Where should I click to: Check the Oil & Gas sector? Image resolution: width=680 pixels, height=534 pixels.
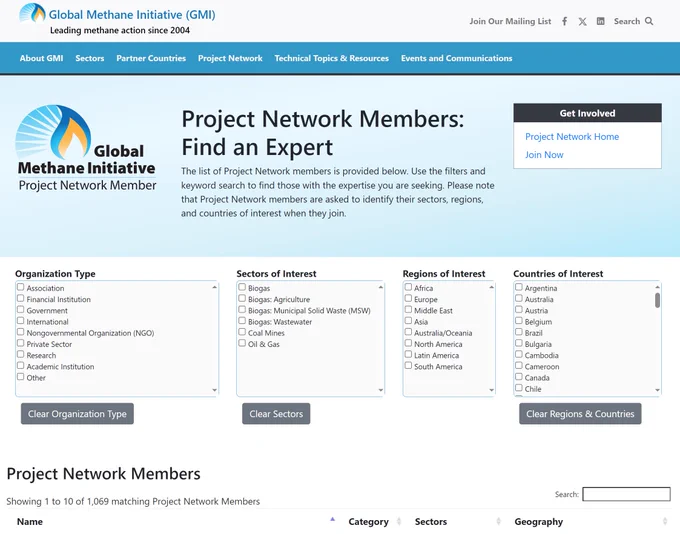[242, 343]
